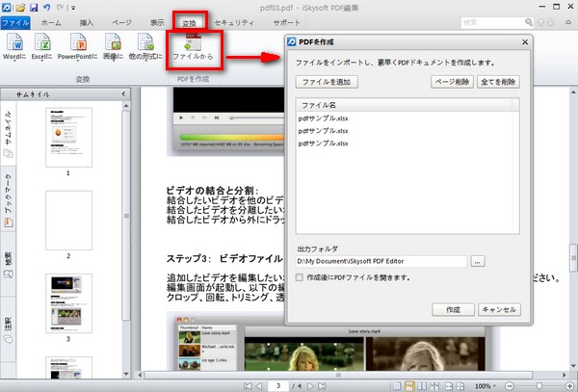This screenshot has height=392, width=578.
Task: Switch to single page view icon
Action: coord(397,385)
